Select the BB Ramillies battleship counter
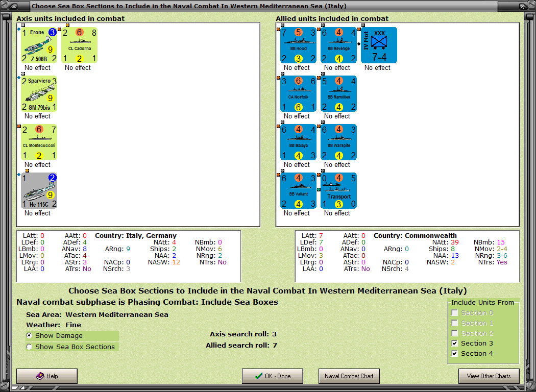The height and width of the screenshot is (392, 536). pyautogui.click(x=339, y=93)
